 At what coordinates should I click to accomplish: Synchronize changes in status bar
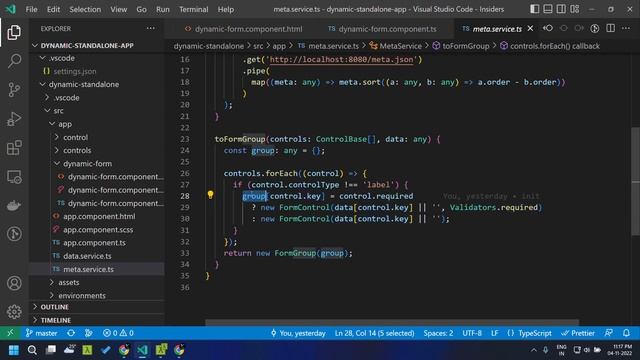[x=71, y=333]
